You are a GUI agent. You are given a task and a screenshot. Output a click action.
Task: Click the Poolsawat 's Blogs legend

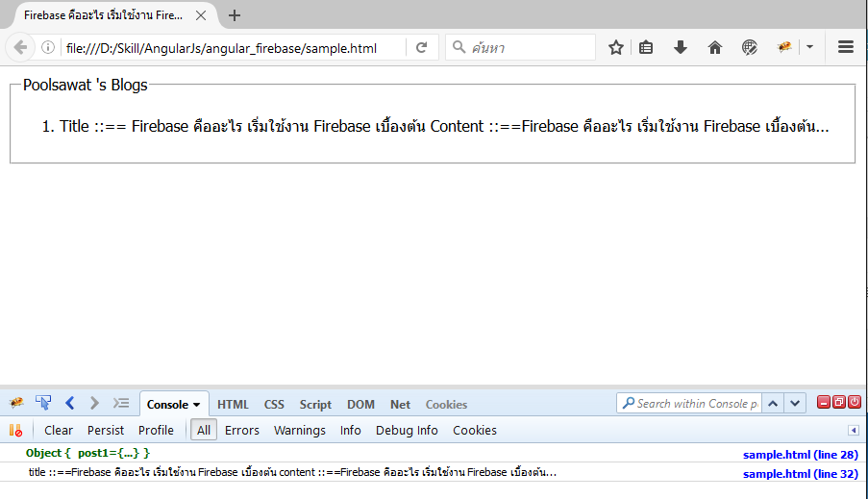86,85
